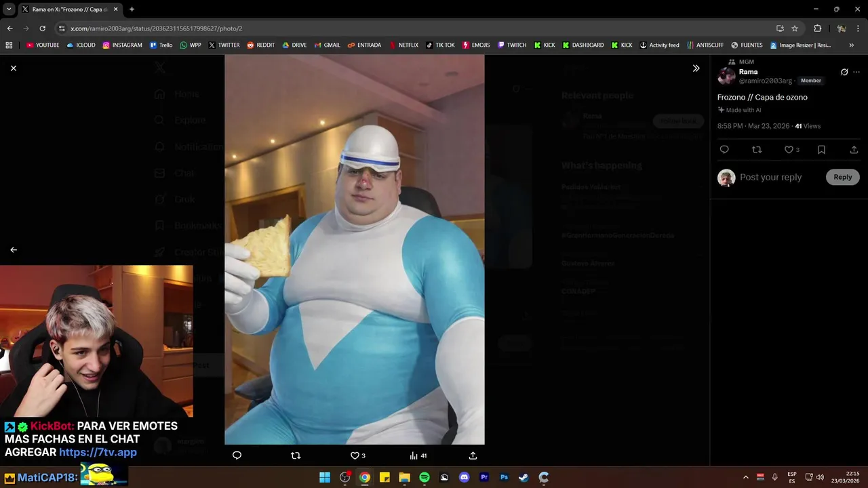Open the post timestamp 8:58 PM Mar 23, 2026
Viewport: 868px width, 488px height.
[x=753, y=126]
